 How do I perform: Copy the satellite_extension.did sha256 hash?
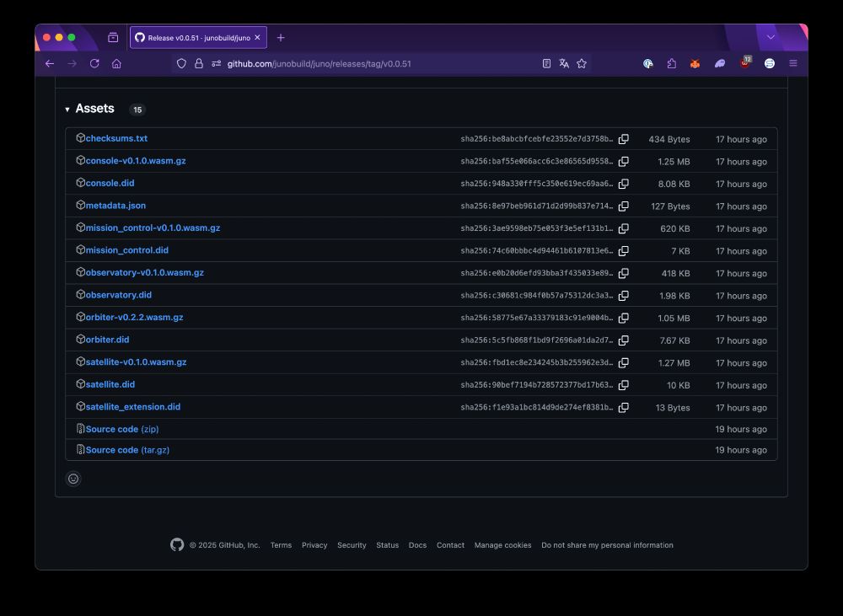click(x=623, y=408)
